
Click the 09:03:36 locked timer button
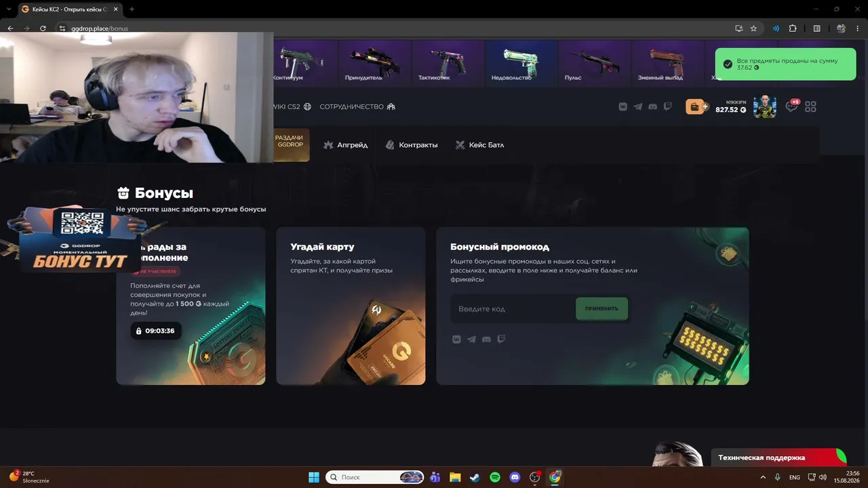(x=155, y=331)
